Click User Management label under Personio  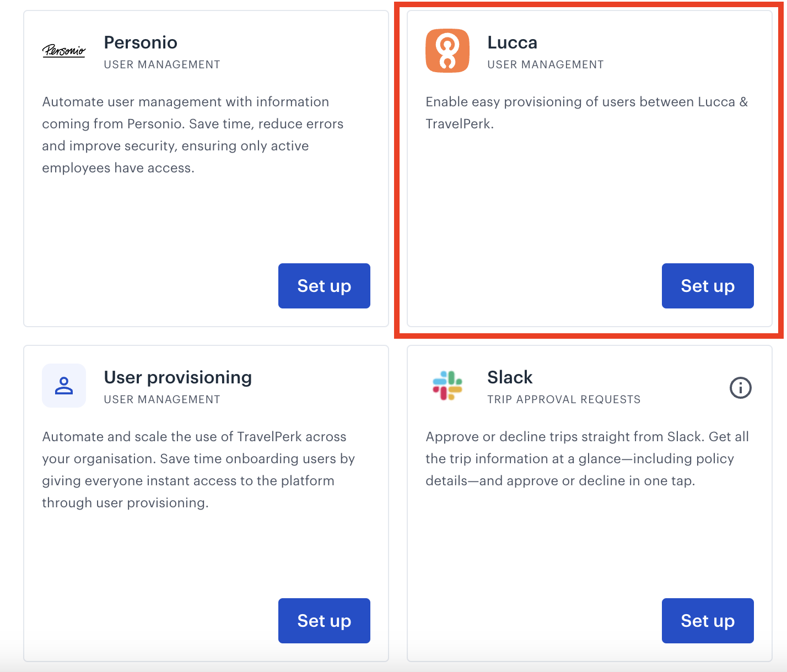(162, 64)
